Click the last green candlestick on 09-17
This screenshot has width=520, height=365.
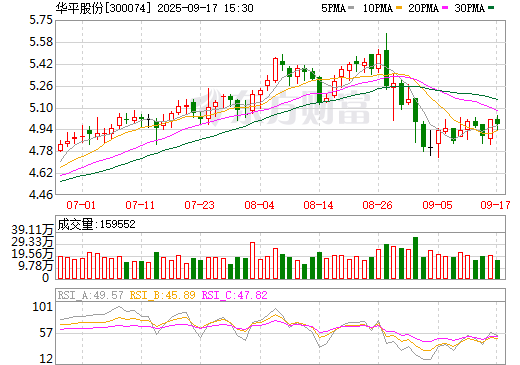coord(497,122)
